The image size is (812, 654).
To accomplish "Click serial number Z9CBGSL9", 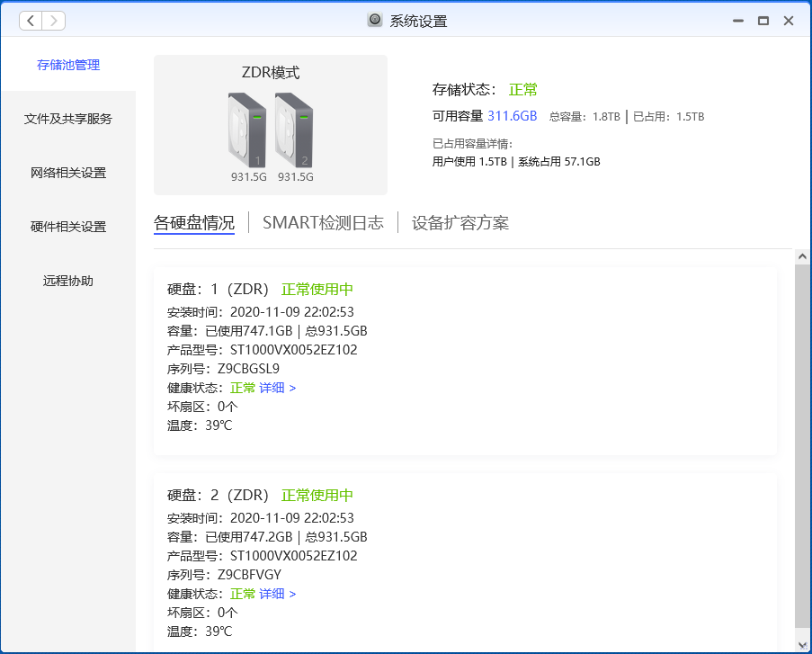I will click(248, 369).
